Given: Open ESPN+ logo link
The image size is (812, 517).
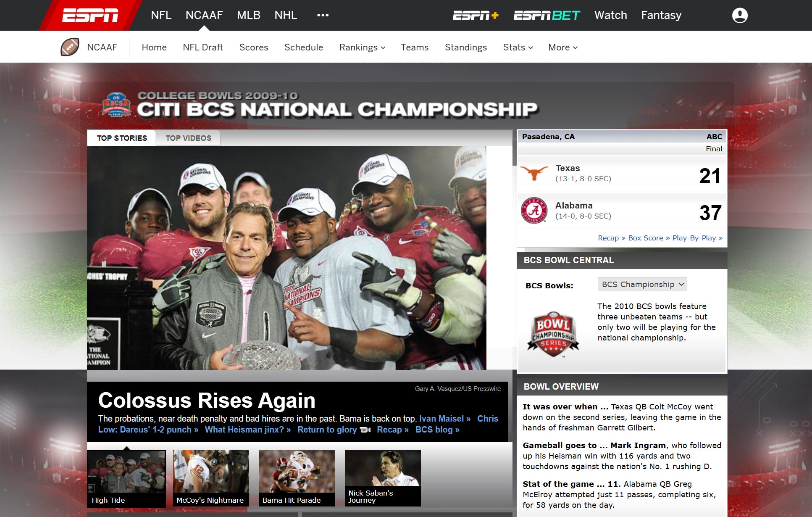Looking at the screenshot, I should point(476,16).
